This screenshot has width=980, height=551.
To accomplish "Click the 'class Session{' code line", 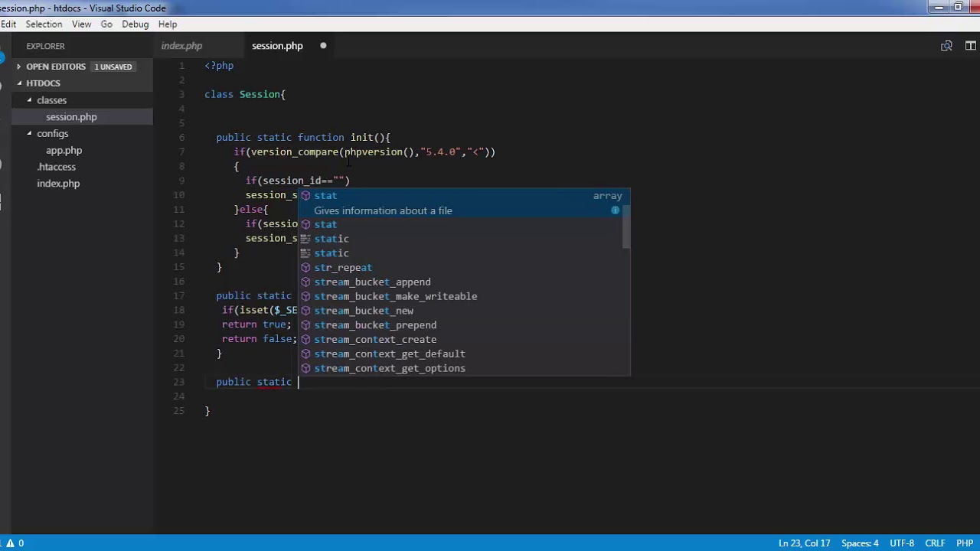I will click(245, 94).
